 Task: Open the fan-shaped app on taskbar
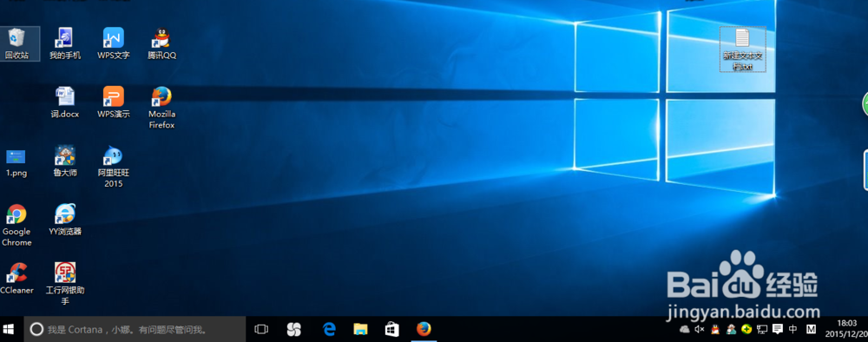coord(294,329)
